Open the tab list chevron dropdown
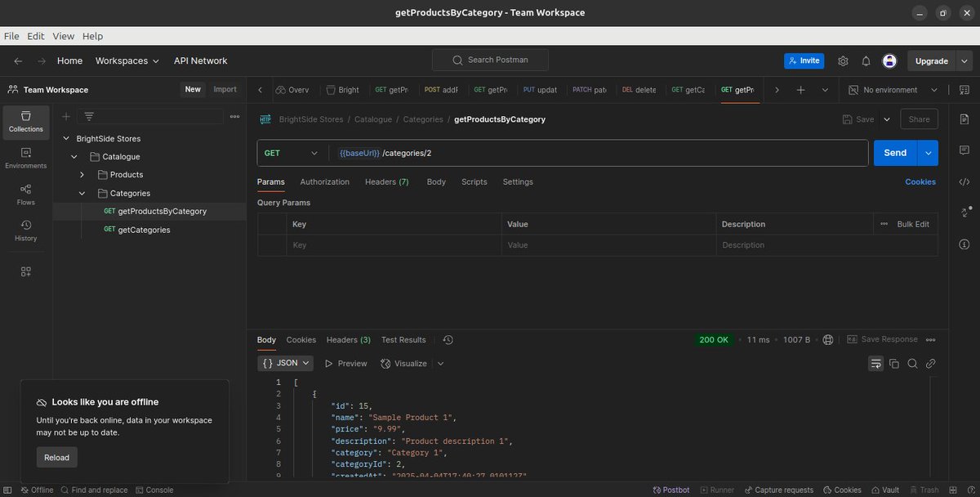 point(825,90)
